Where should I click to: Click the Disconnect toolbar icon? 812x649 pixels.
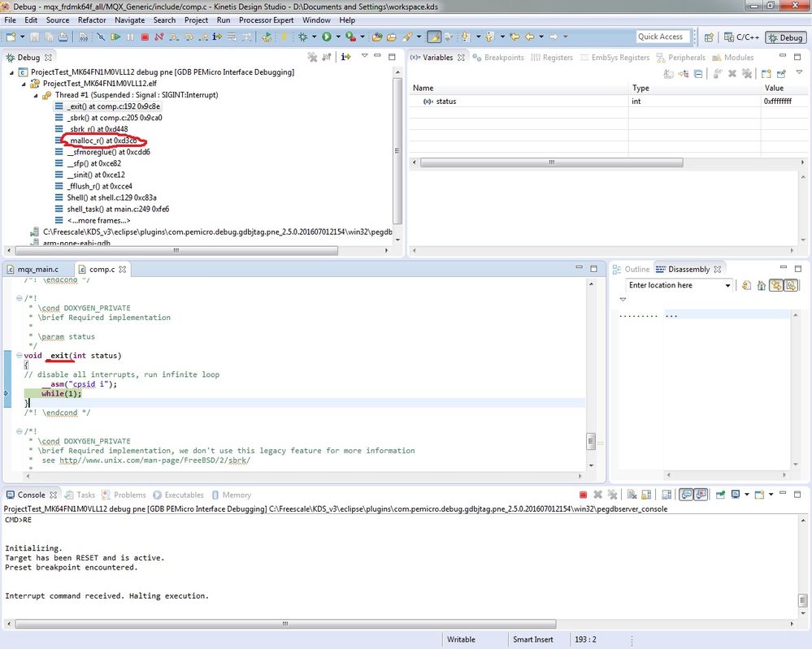[159, 37]
